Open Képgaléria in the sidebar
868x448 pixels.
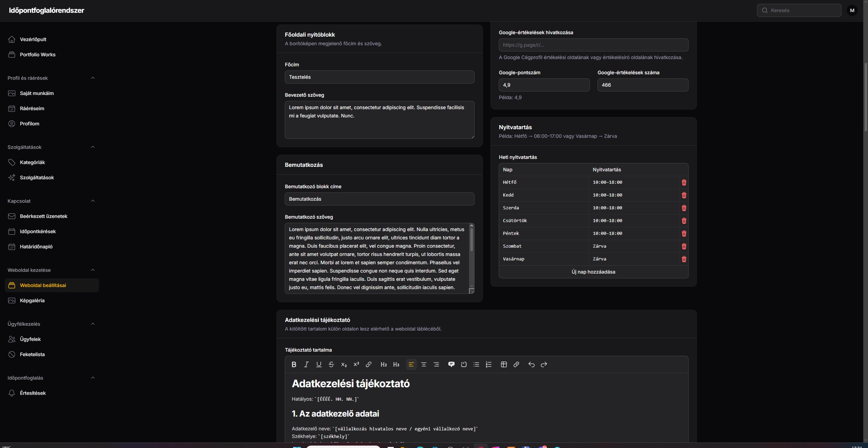(x=52, y=301)
